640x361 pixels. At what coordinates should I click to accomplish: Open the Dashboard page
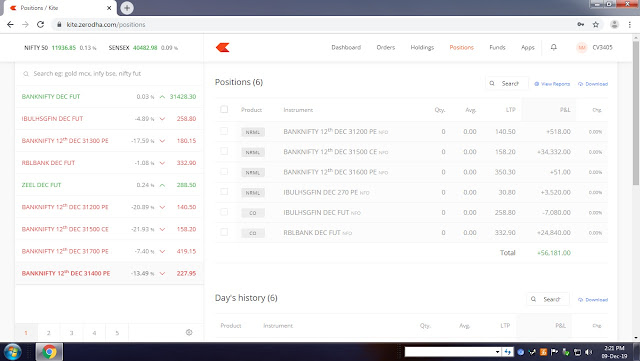pyautogui.click(x=346, y=47)
